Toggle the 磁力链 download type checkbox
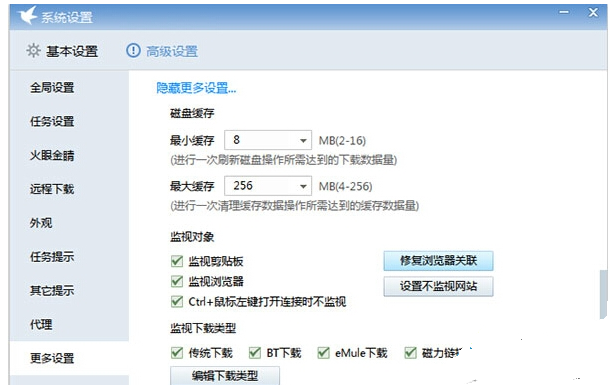610x392 pixels. point(410,353)
